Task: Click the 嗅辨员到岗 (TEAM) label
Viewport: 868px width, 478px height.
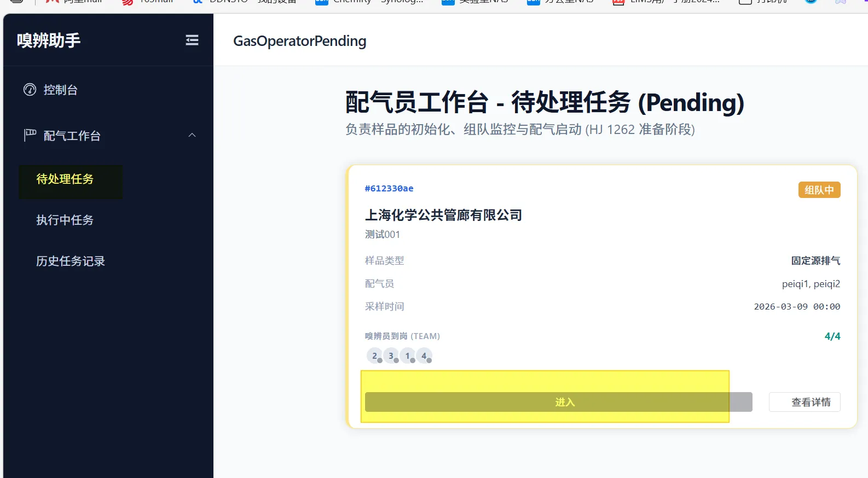Action: [x=402, y=336]
